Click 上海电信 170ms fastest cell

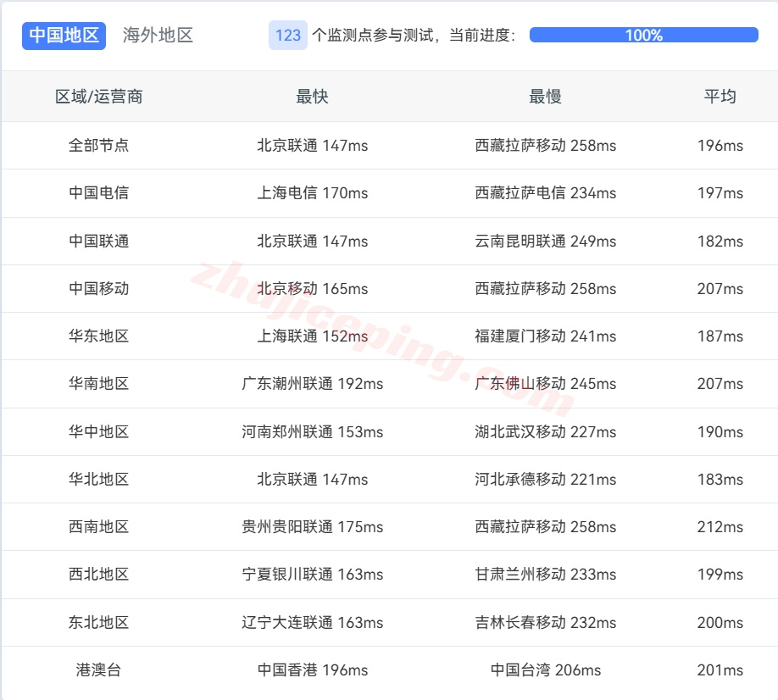(x=312, y=193)
